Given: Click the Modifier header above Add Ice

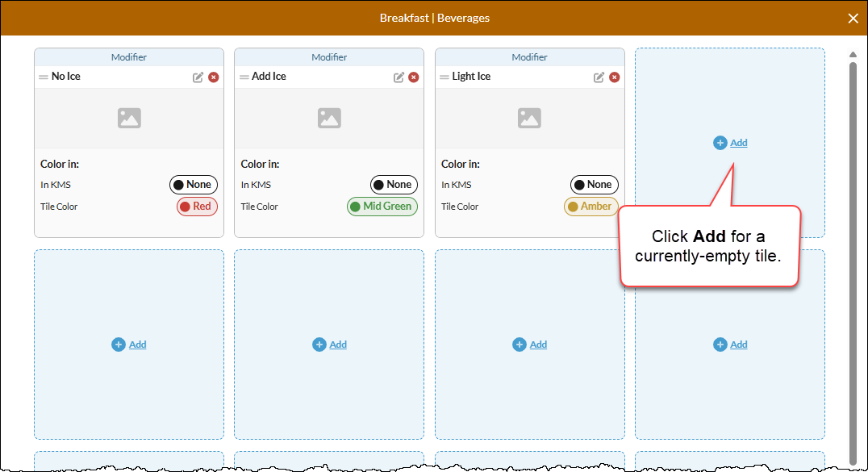Looking at the screenshot, I should [x=329, y=57].
